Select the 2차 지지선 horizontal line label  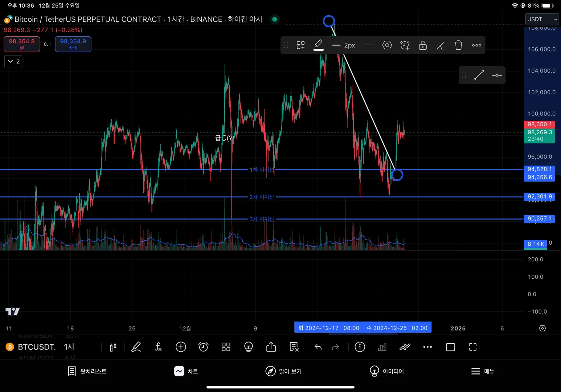tap(262, 197)
